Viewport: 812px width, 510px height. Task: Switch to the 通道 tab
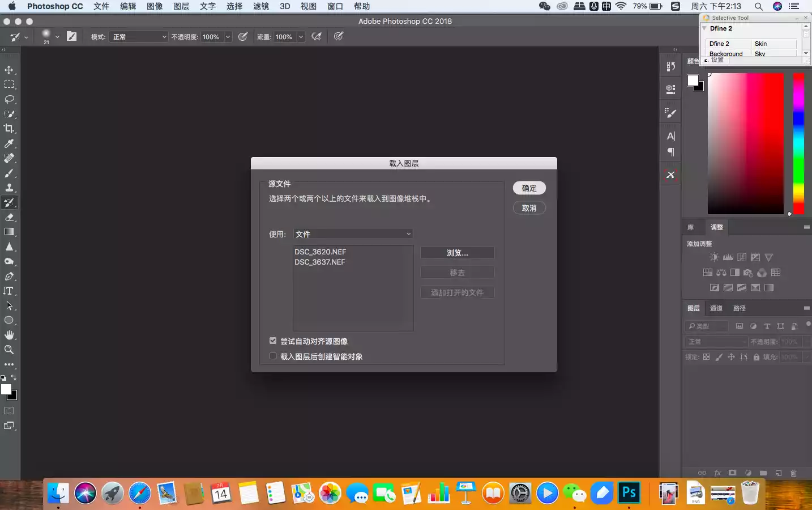click(716, 308)
